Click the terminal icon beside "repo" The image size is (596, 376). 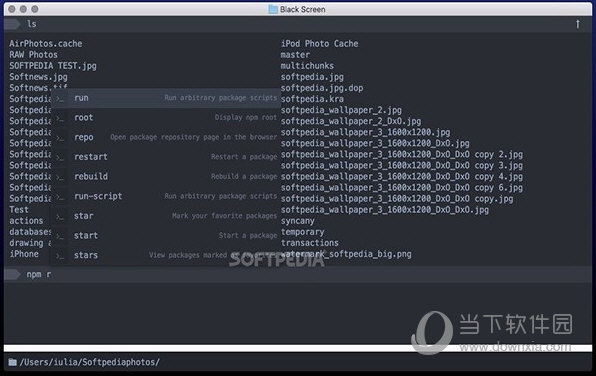point(60,138)
